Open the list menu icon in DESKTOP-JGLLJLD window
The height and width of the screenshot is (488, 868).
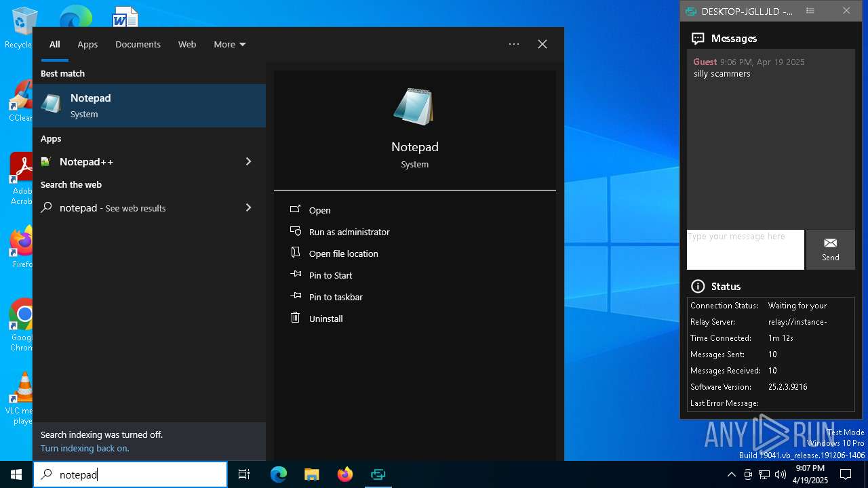tap(810, 11)
